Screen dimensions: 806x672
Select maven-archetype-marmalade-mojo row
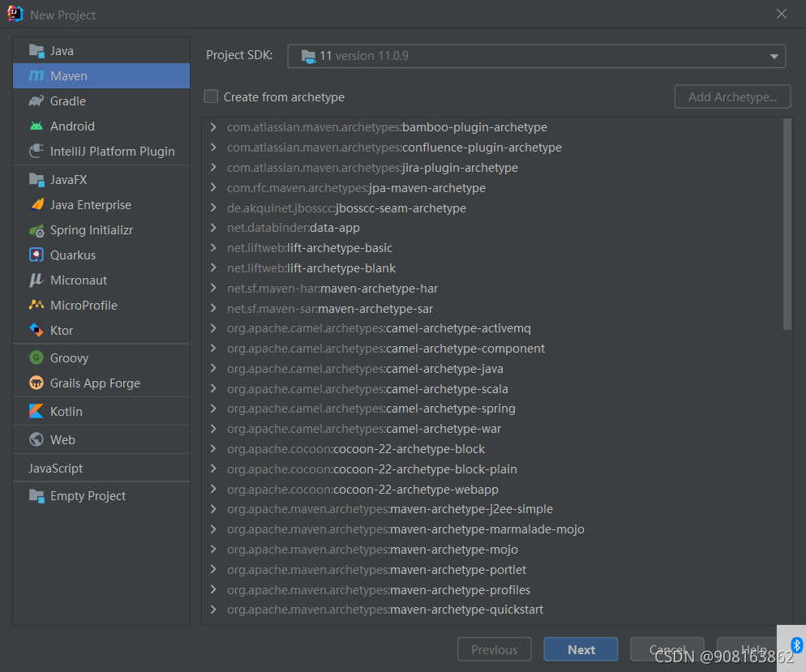pyautogui.click(x=492, y=529)
